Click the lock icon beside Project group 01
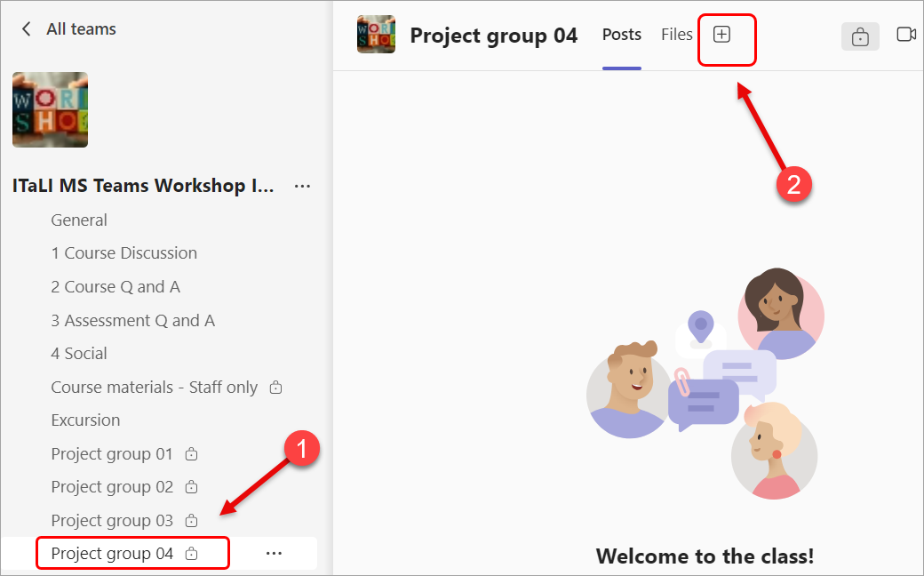Screen dimensions: 924x576 pyautogui.click(x=191, y=453)
